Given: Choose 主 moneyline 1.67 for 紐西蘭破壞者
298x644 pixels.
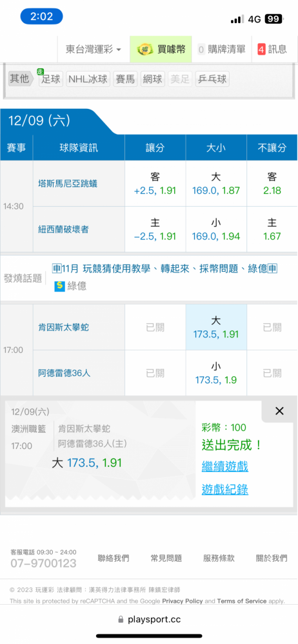Looking at the screenshot, I should 272,230.
